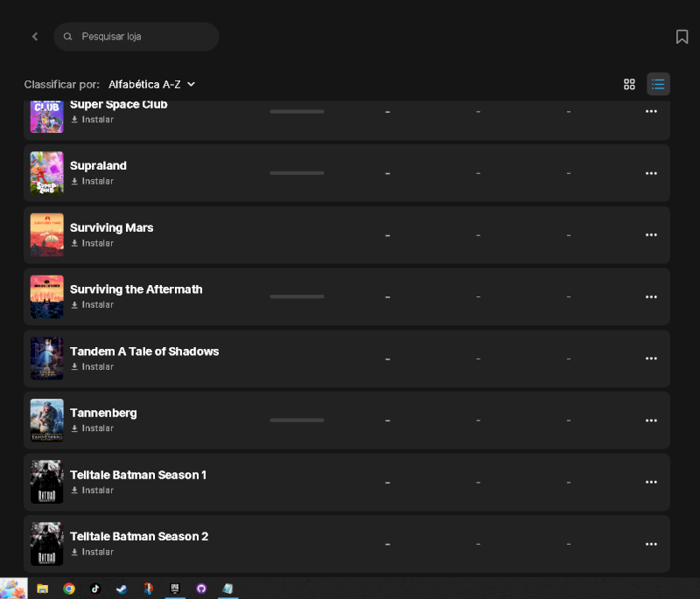700x599 pixels.
Task: Click the Supraland progress bar
Action: pyautogui.click(x=297, y=173)
